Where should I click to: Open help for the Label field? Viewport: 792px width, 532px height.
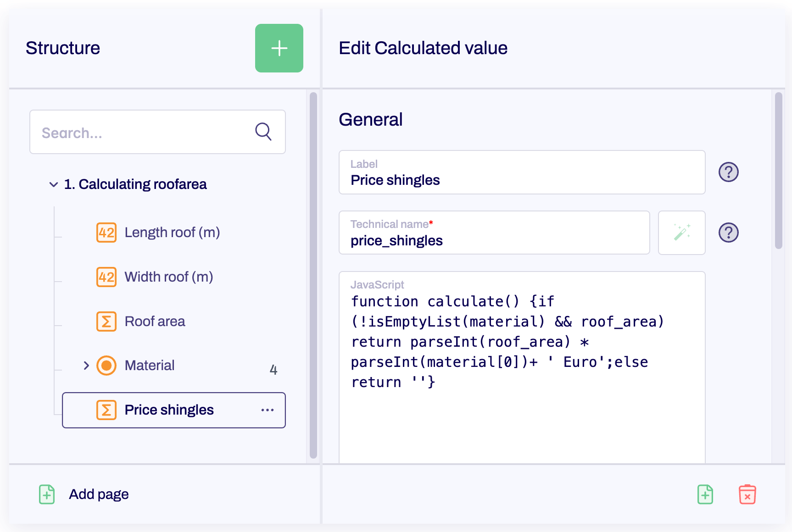pyautogui.click(x=729, y=172)
